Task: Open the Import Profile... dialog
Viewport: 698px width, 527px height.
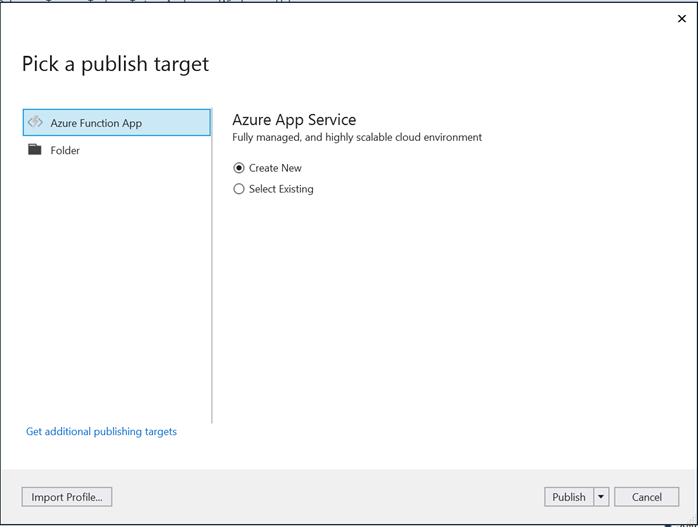Action: [x=67, y=497]
